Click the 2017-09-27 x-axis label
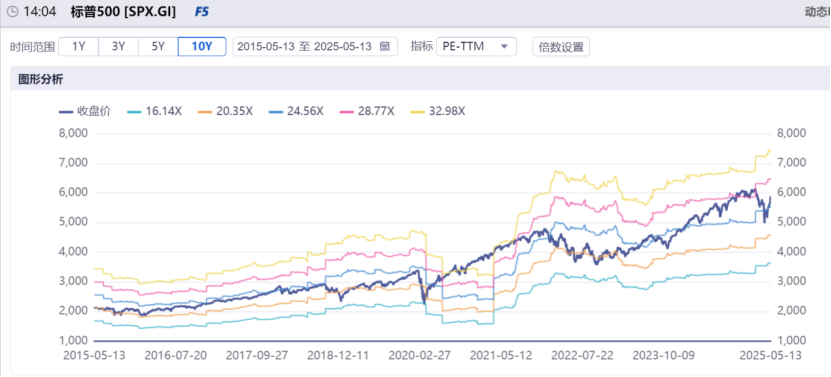 [x=257, y=355]
